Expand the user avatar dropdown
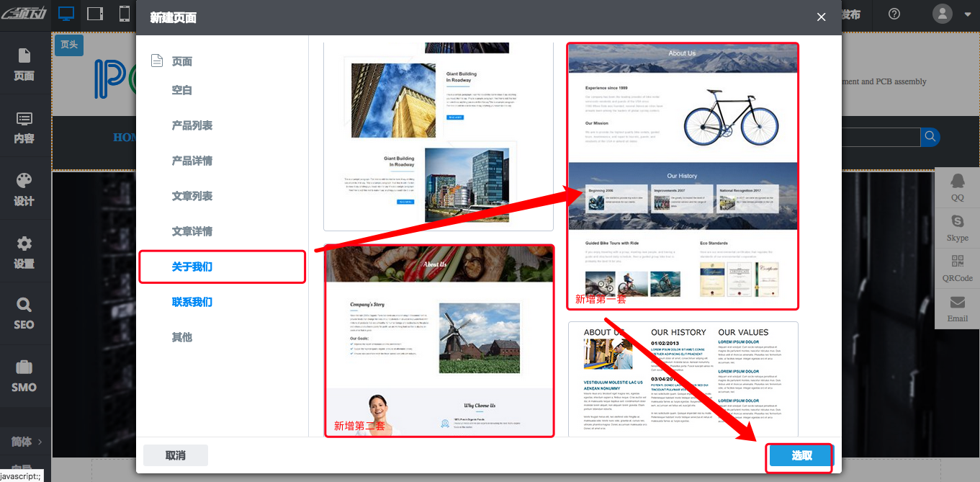 point(951,14)
